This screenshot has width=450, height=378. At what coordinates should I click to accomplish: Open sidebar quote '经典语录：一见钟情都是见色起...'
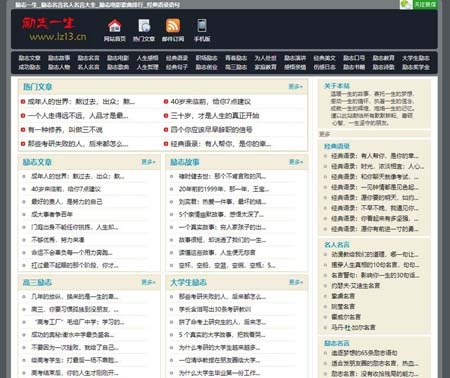pos(375,187)
